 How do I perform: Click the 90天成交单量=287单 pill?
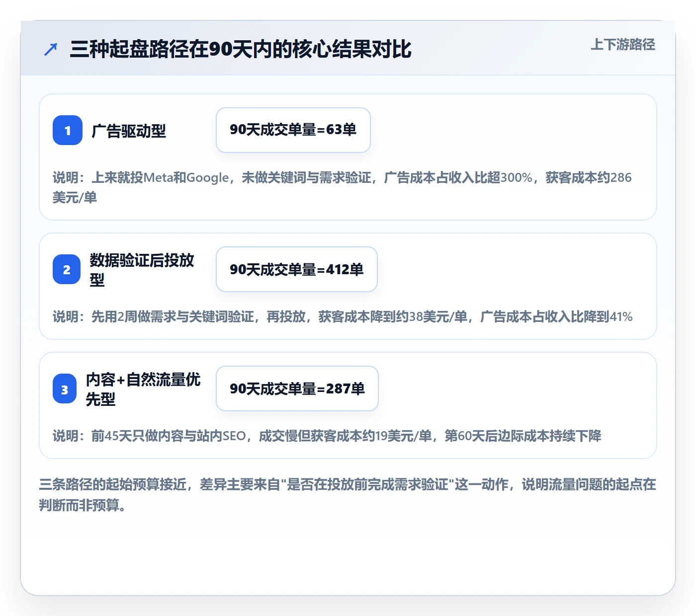[297, 388]
